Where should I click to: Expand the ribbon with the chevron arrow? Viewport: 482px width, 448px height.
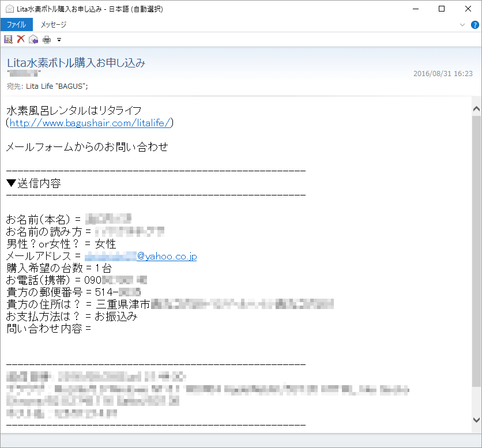(462, 25)
